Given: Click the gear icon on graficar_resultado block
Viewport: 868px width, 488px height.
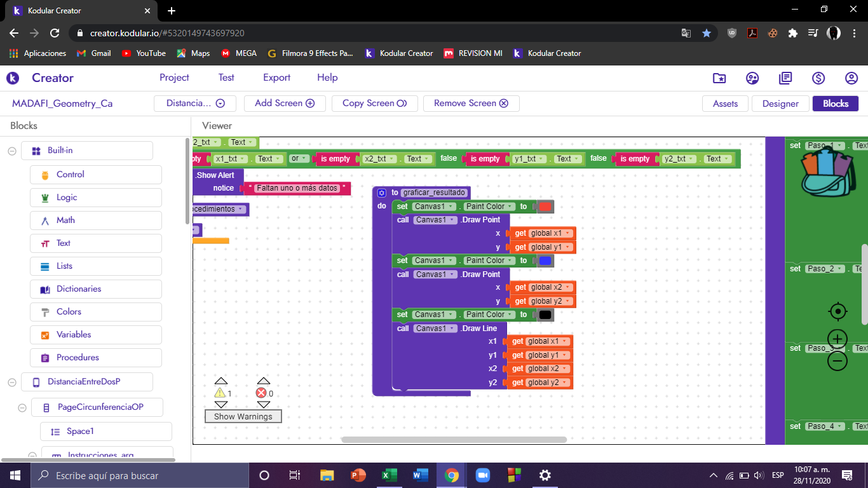Looking at the screenshot, I should 382,193.
